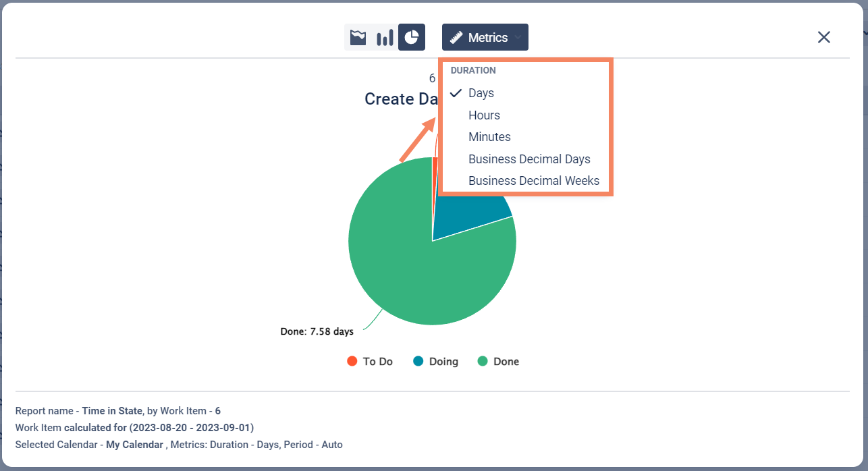Switch to the area chart view icon
This screenshot has width=868, height=471.
click(358, 38)
